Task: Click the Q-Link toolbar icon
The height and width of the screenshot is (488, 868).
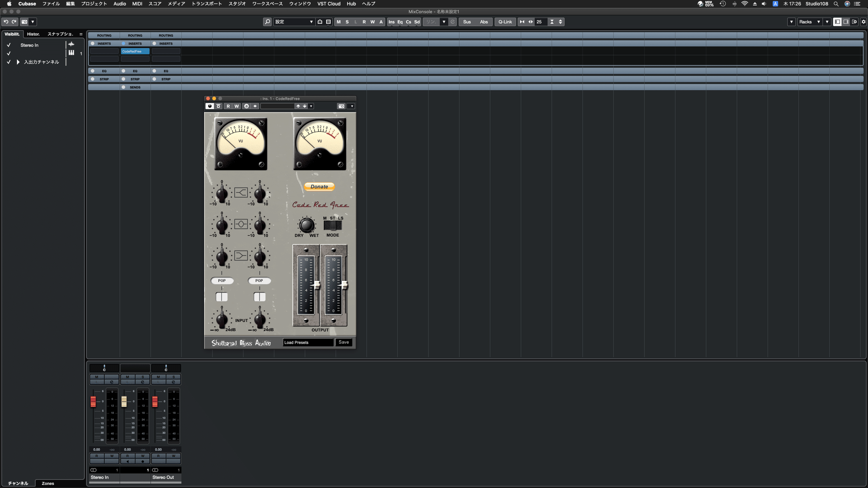Action: pyautogui.click(x=505, y=22)
